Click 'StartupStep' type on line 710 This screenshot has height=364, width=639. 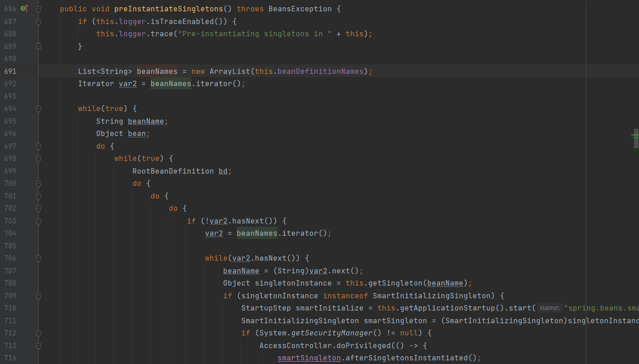[x=266, y=308]
